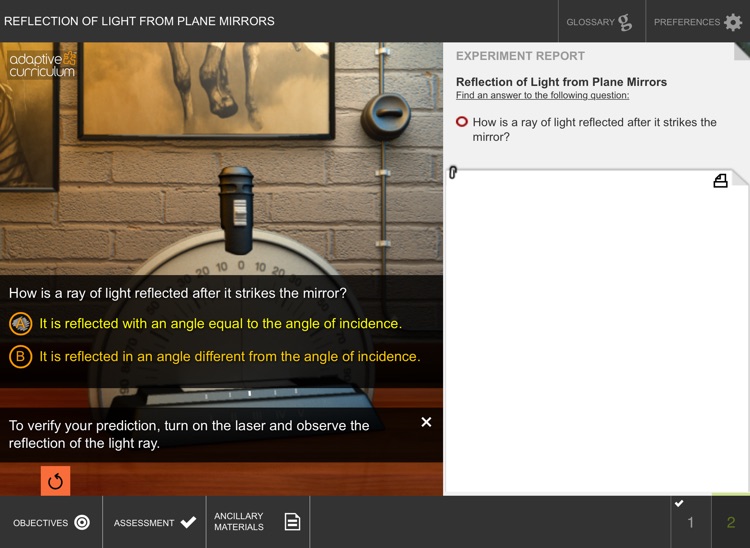
Task: Go to page 1
Action: coord(690,522)
